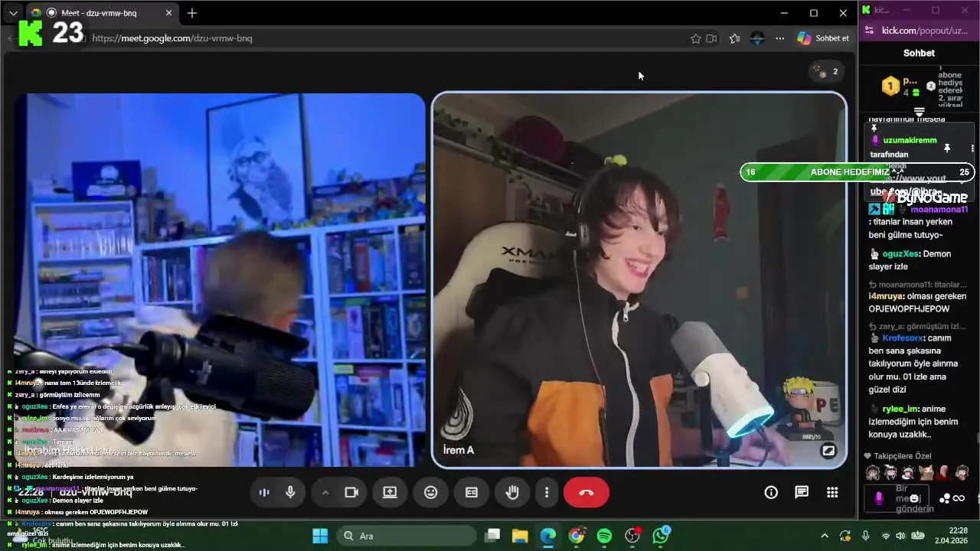Click the Takipçilere Özel label
Image resolution: width=980 pixels, height=551 pixels.
click(x=902, y=456)
